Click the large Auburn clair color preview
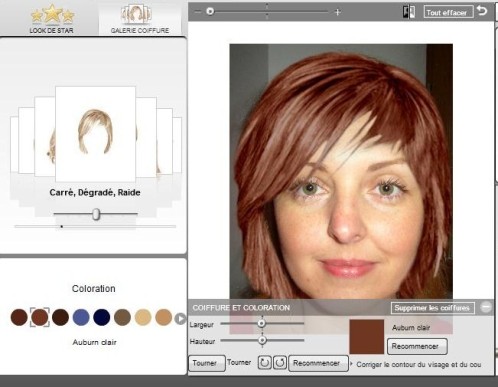The width and height of the screenshot is (498, 387). click(x=366, y=337)
